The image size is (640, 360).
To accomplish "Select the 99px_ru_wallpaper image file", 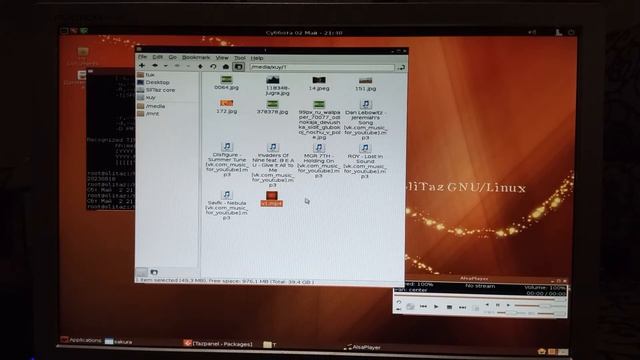I will pyautogui.click(x=319, y=120).
